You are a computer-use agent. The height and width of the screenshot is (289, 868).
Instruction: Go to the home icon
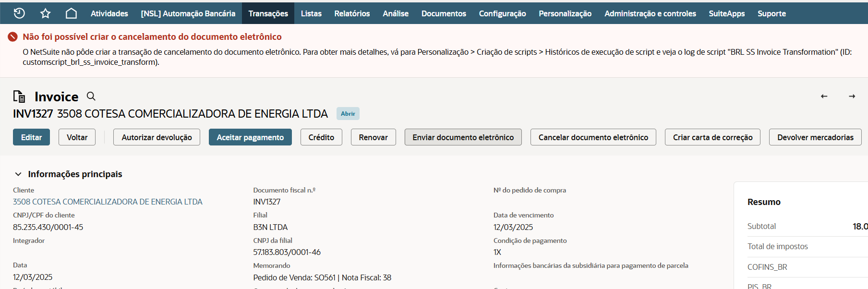(x=71, y=13)
